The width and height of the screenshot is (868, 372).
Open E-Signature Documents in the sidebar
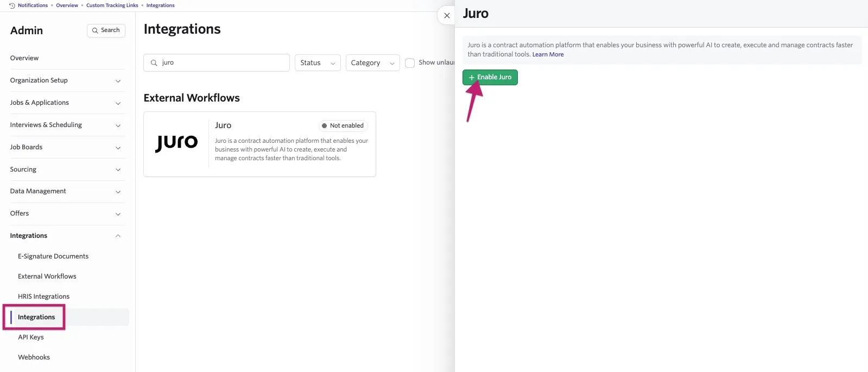click(x=53, y=256)
